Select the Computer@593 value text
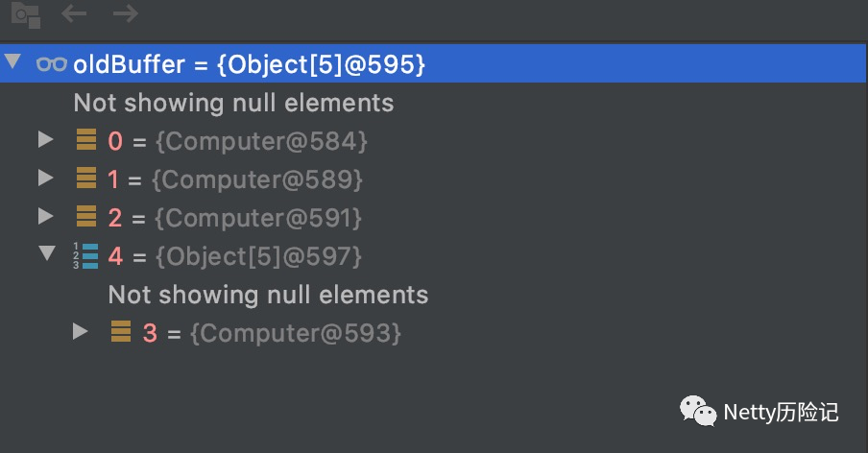Image resolution: width=868 pixels, height=453 pixels. [296, 333]
